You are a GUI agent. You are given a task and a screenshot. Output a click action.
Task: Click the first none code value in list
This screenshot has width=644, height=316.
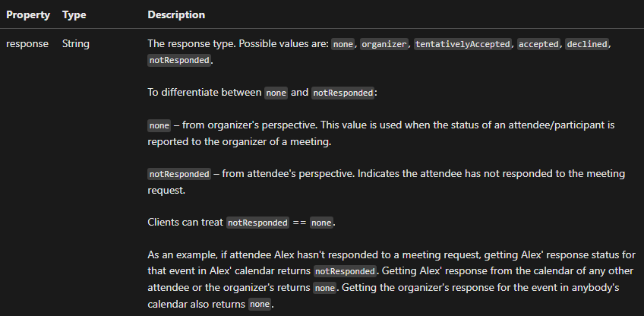pyautogui.click(x=343, y=44)
